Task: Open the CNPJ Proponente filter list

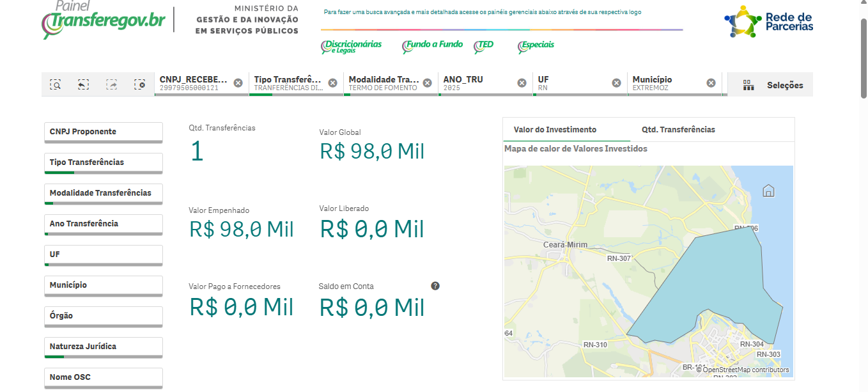Action: [x=103, y=132]
